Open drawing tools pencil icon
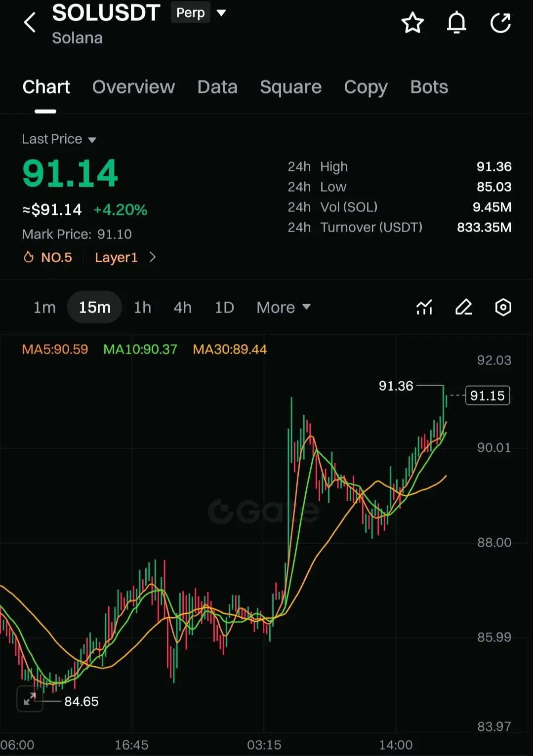The image size is (533, 756). pyautogui.click(x=464, y=307)
